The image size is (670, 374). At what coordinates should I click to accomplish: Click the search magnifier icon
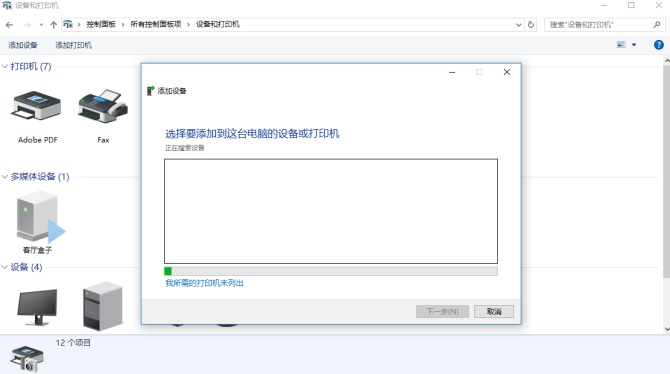click(657, 25)
